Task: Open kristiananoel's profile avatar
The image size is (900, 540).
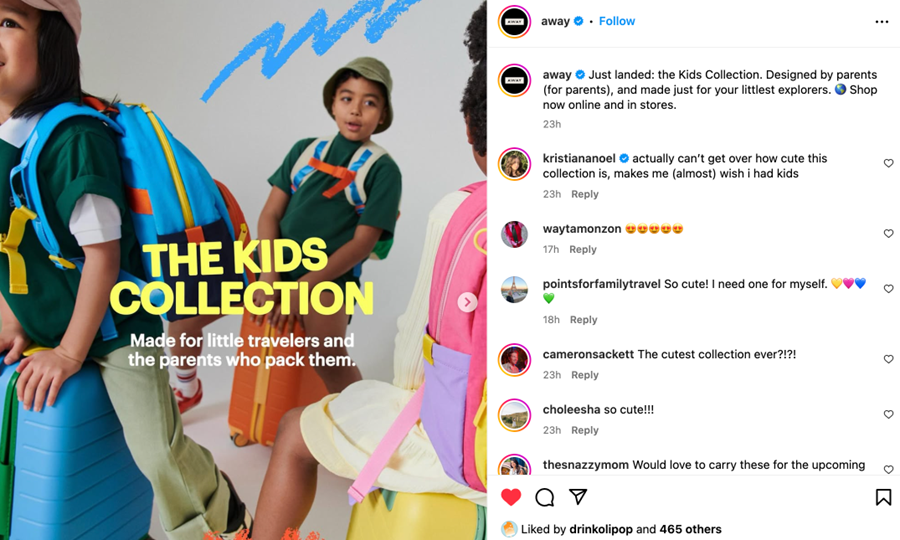Action: coord(514,164)
